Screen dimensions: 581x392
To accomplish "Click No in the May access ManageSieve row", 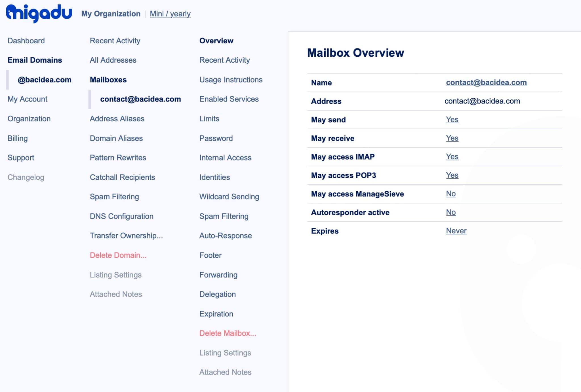I will (451, 194).
